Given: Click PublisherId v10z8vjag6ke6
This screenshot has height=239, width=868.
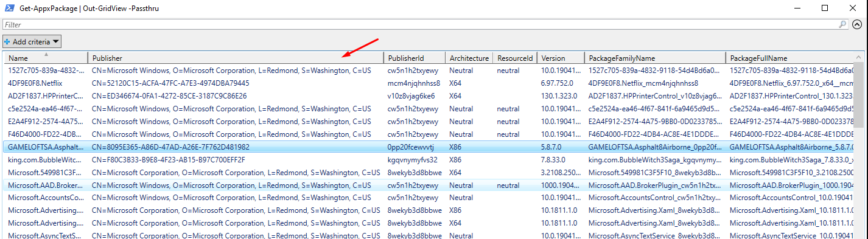Looking at the screenshot, I should pyautogui.click(x=411, y=96).
